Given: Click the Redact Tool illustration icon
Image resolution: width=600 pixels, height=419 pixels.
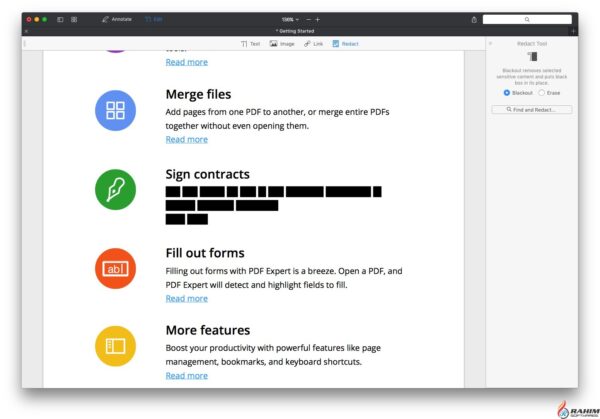Looking at the screenshot, I should click(532, 57).
